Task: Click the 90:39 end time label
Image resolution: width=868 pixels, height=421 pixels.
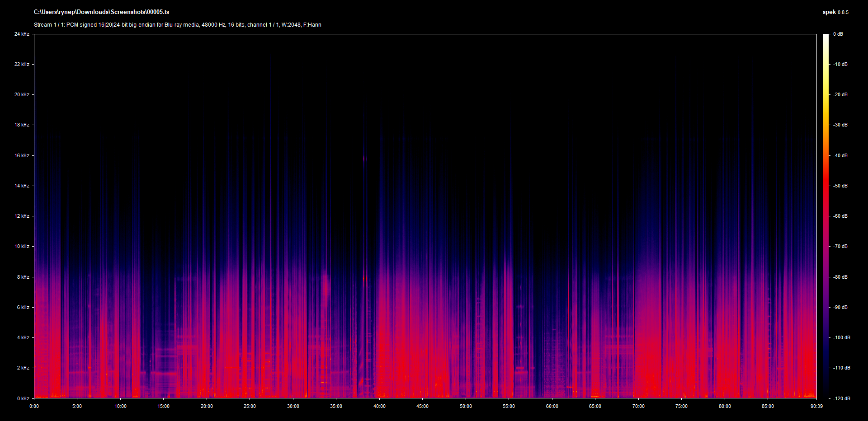Action: click(x=816, y=406)
